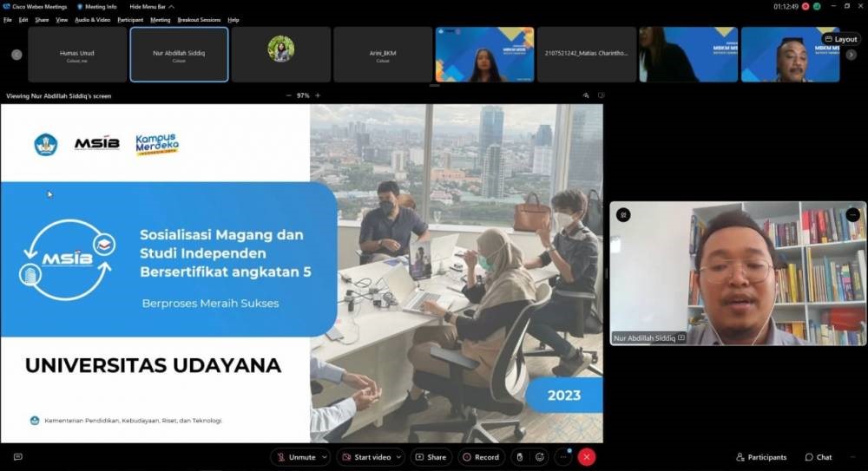Go to next participants in filmstrip

click(x=851, y=55)
